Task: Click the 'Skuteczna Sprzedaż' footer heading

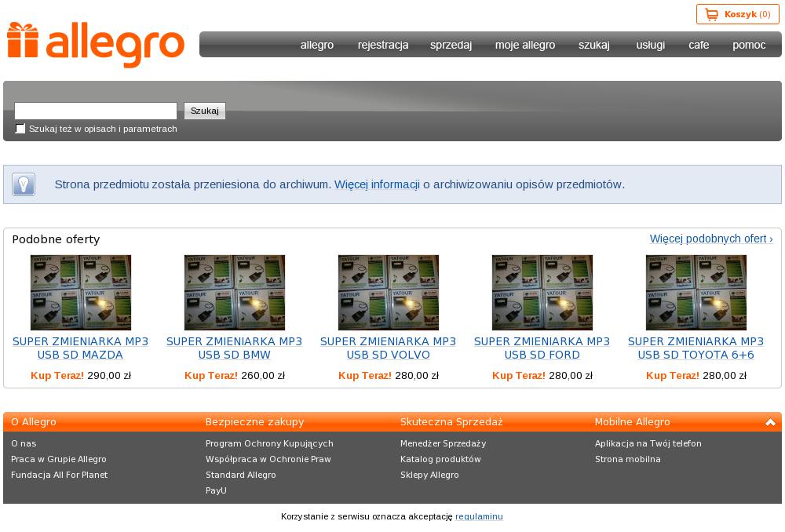Action: click(451, 422)
